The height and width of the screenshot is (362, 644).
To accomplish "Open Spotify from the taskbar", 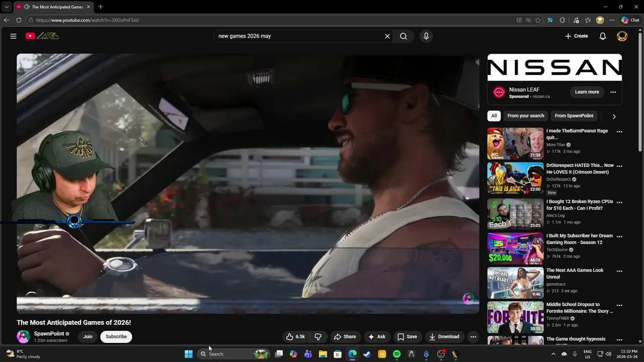I will point(396,354).
